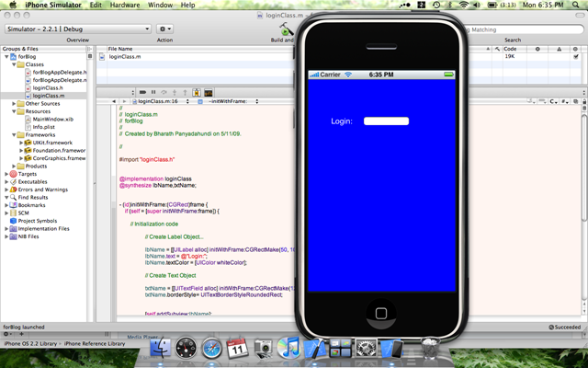This screenshot has width=588, height=368.
Task: Launch Safari from the Dock
Action: coord(212,348)
